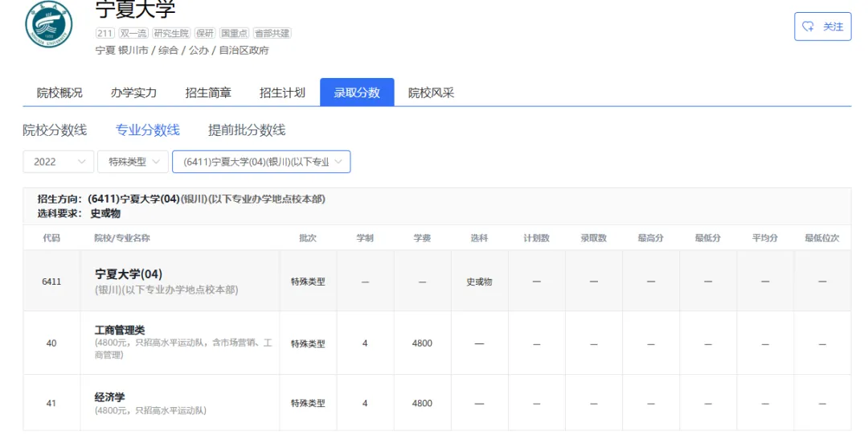This screenshot has width=868, height=440.
Task: Click the 选科 column header
Action: click(x=479, y=238)
